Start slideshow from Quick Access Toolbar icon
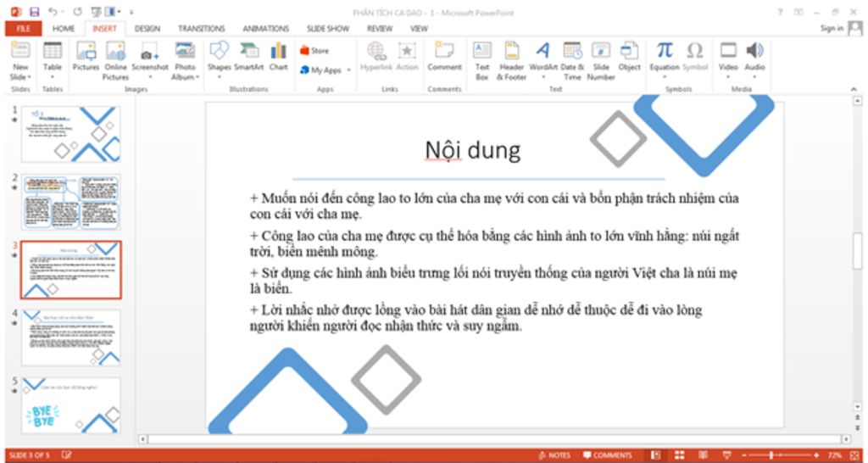 click(96, 12)
